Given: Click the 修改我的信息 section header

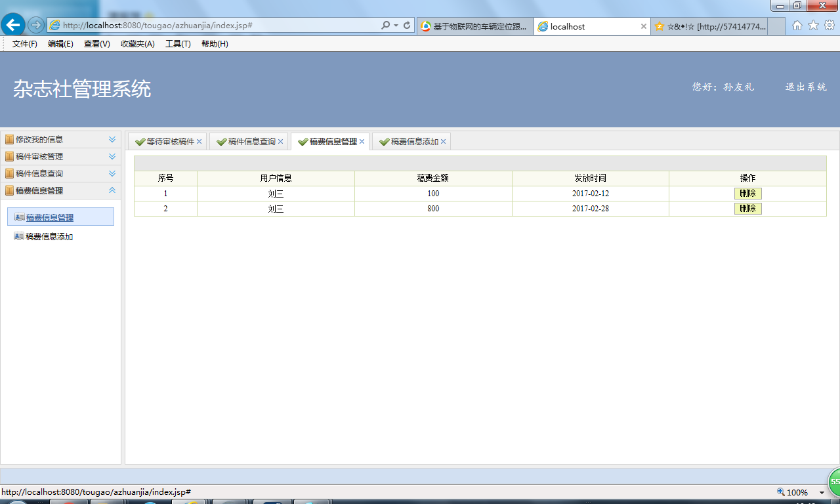Looking at the screenshot, I should click(60, 139).
